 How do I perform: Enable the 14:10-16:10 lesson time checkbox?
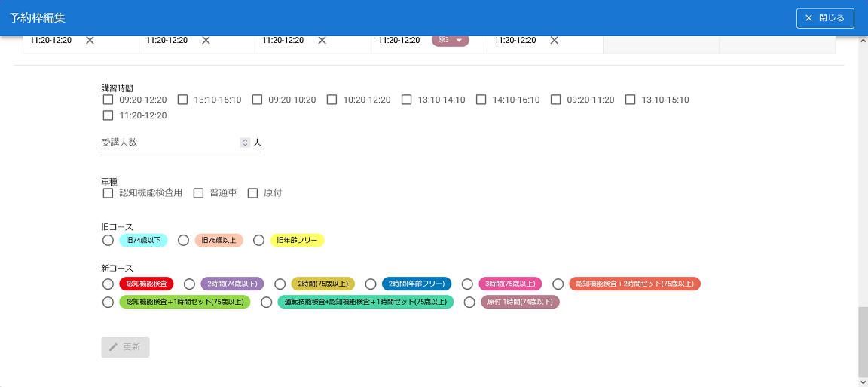pos(481,100)
